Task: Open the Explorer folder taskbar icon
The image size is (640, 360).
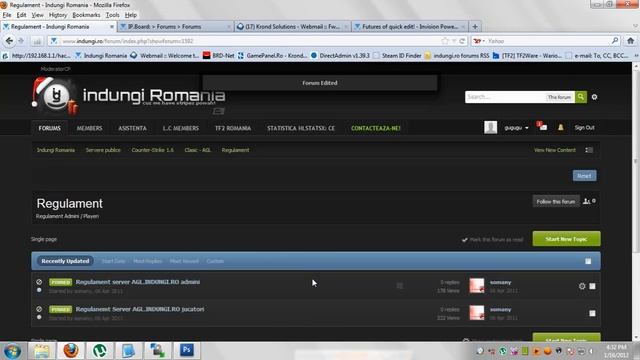Action: pyautogui.click(x=42, y=350)
